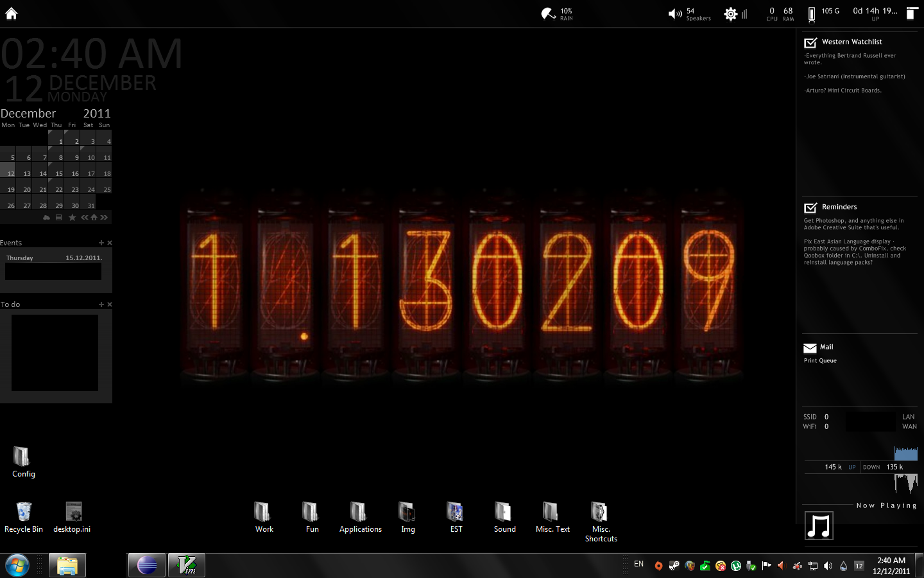Click inside the To do black text area
The image size is (924, 578).
pos(55,353)
